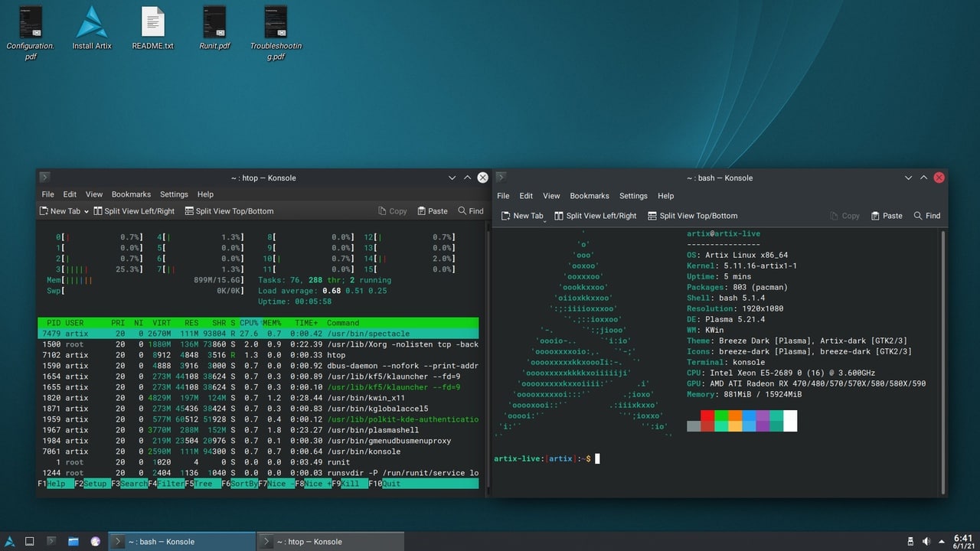Click F10 Quit in the htop function bar
The width and height of the screenshot is (980, 551).
pyautogui.click(x=386, y=484)
